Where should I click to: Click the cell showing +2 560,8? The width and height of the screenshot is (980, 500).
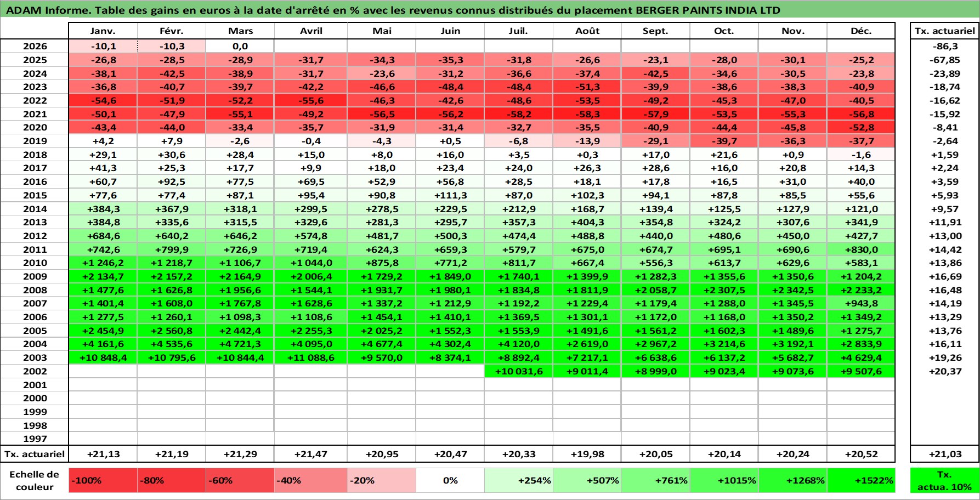(x=171, y=331)
